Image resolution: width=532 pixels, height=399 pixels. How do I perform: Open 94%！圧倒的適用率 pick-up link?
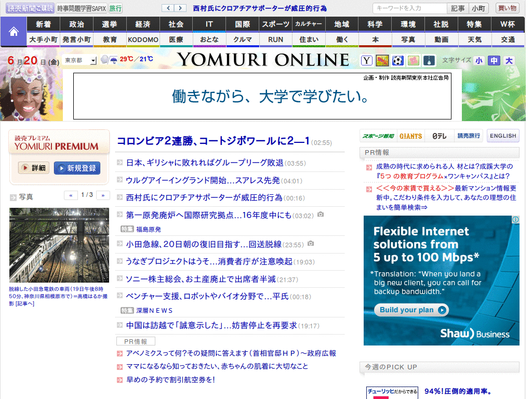coord(458,391)
